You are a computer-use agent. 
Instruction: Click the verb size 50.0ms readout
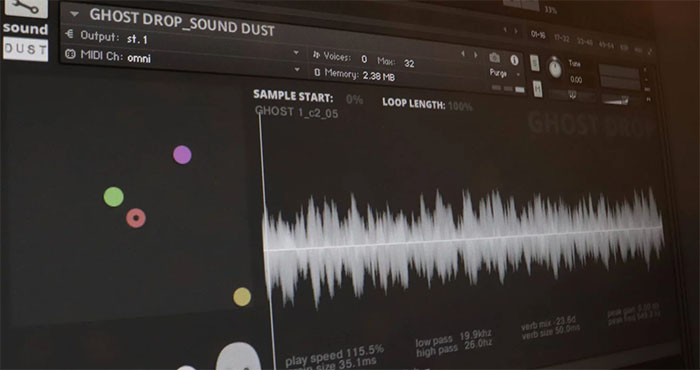pos(550,331)
